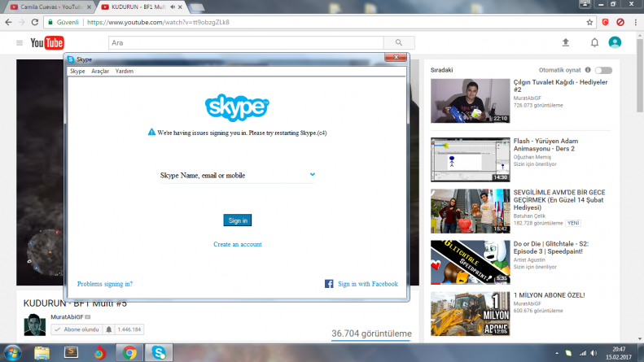Open the Yardım menu
The height and width of the screenshot is (362, 644).
tap(124, 71)
